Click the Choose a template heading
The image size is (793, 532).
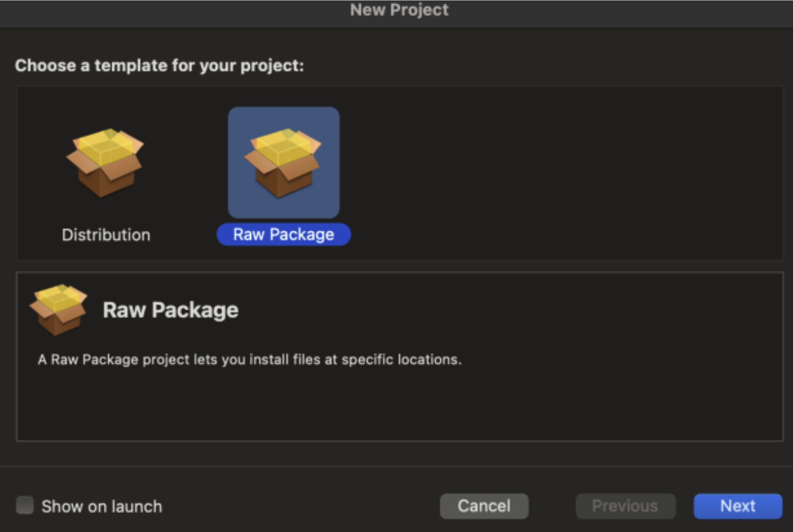[x=159, y=65]
